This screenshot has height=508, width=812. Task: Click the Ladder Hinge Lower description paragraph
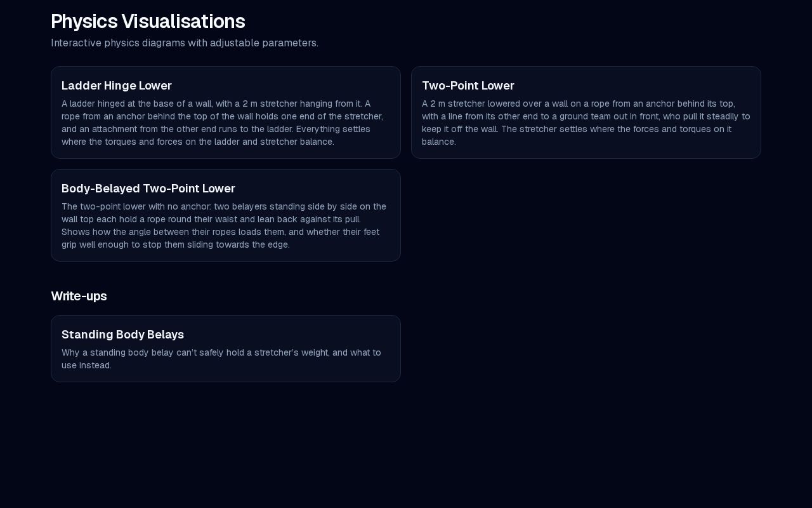[x=223, y=123]
